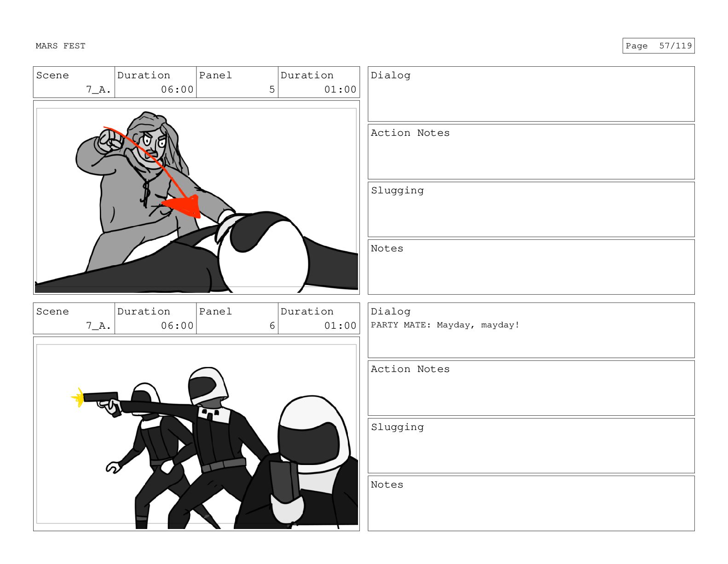
Task: Click top row scene Duration 06:00 cell
Action: coord(156,82)
